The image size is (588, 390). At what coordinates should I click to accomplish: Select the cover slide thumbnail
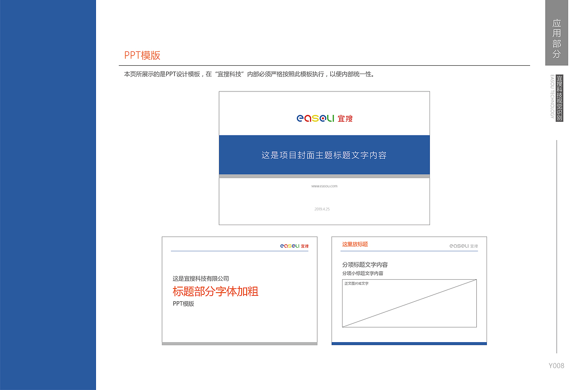coord(324,158)
